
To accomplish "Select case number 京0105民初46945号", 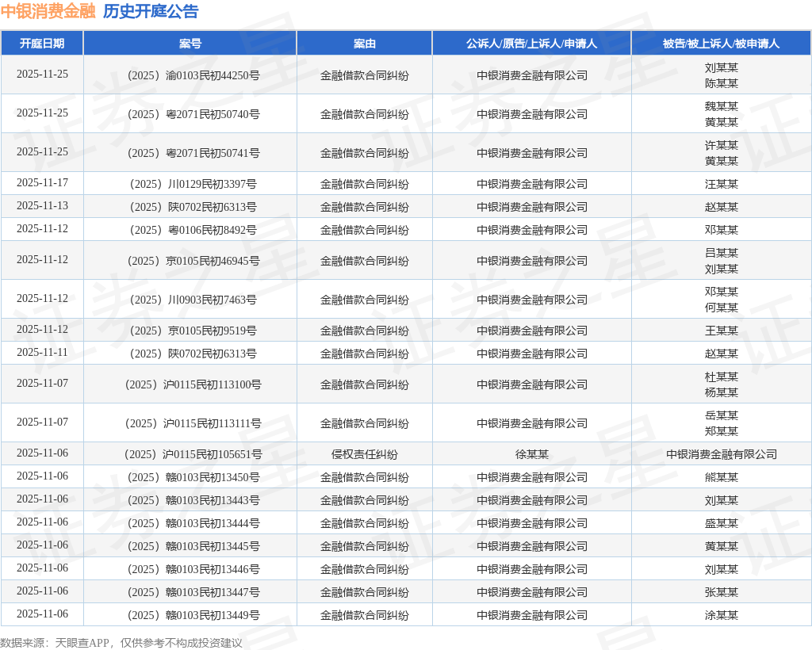I will [x=193, y=261].
